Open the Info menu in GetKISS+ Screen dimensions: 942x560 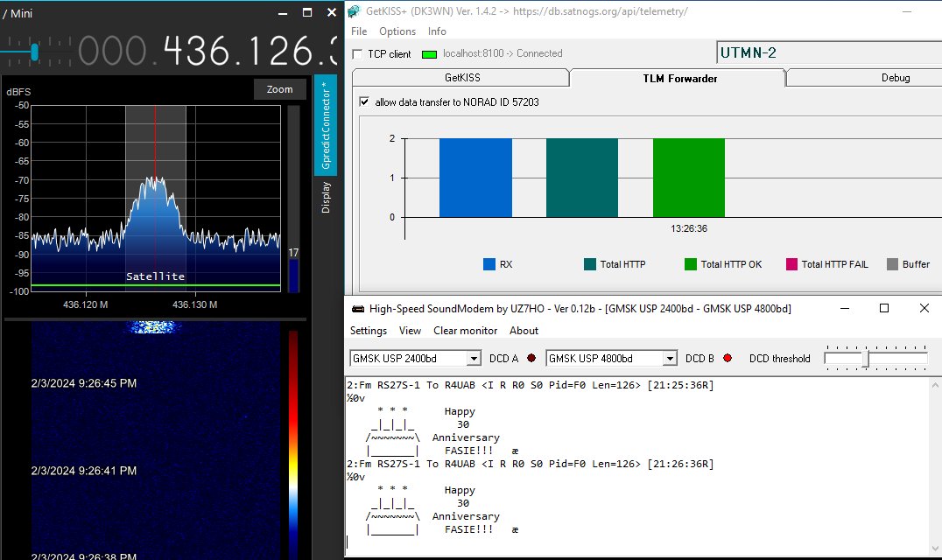[x=437, y=31]
